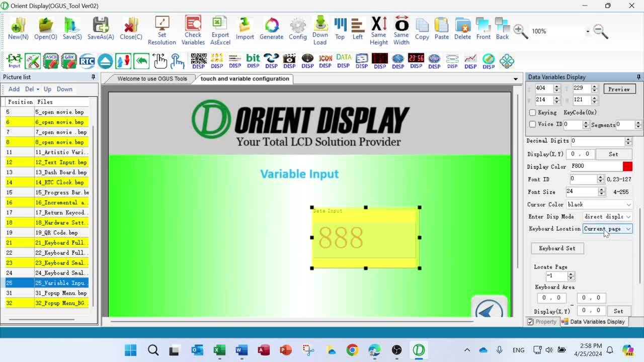Click the Import icon

[245, 29]
